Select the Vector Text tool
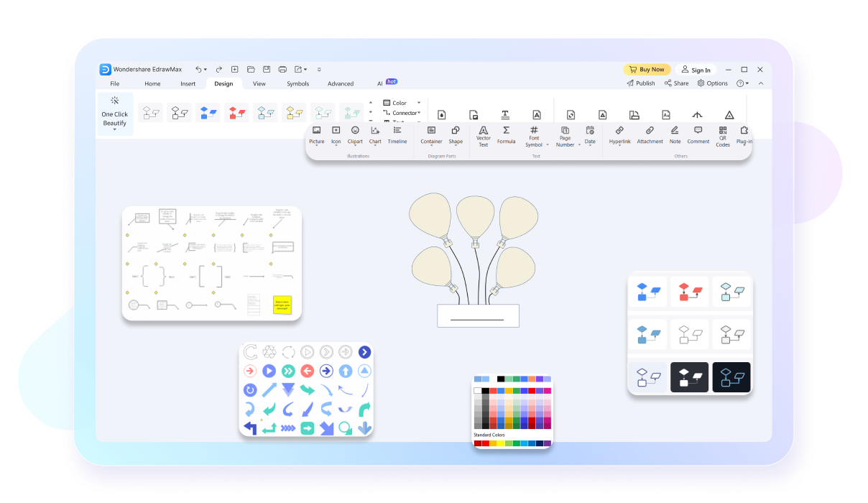Screen dimensions: 868x503 point(484,137)
